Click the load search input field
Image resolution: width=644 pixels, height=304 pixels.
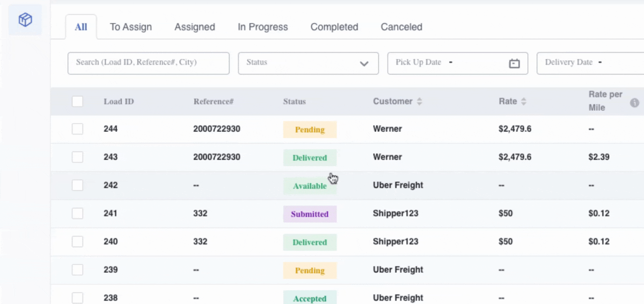(148, 63)
